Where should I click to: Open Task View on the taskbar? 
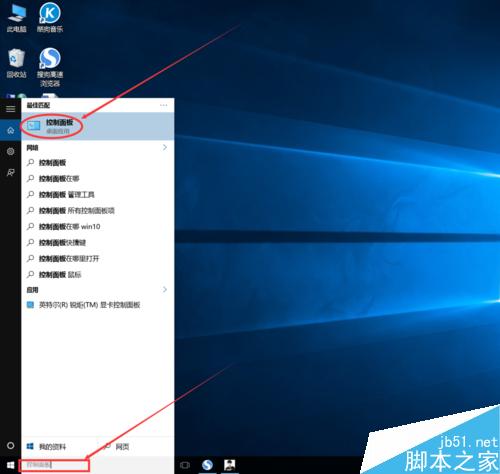(185, 465)
